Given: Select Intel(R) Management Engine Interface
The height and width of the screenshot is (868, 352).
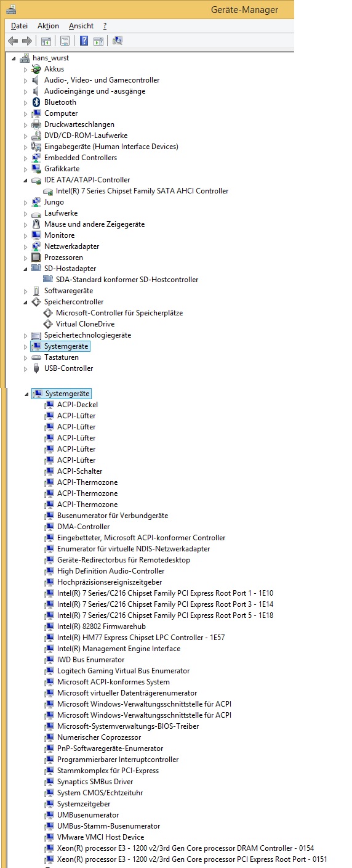Looking at the screenshot, I should pos(119,649).
